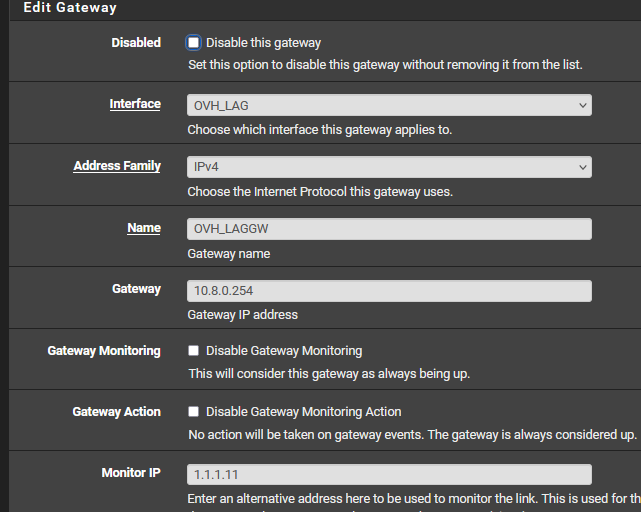Enable the Disable Gateway Monitoring checkbox
The width and height of the screenshot is (641, 512).
[x=194, y=351]
